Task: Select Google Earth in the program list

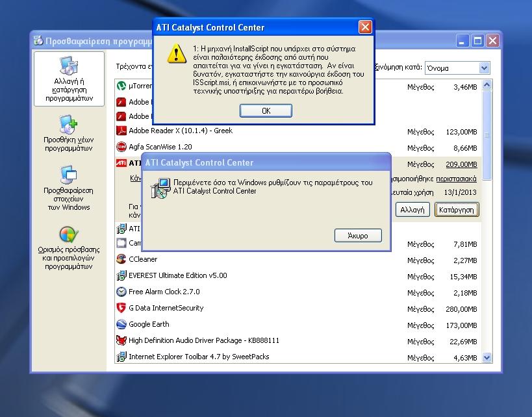Action: pyautogui.click(x=149, y=324)
